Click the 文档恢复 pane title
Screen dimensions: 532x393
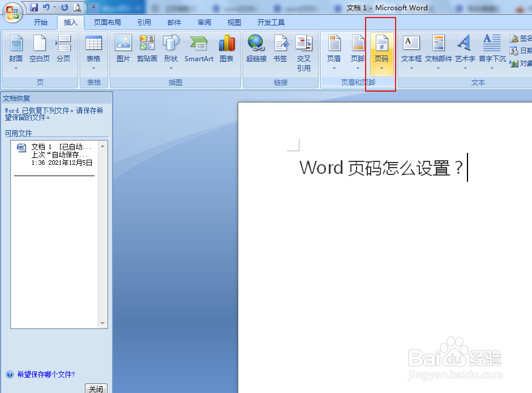click(x=16, y=99)
